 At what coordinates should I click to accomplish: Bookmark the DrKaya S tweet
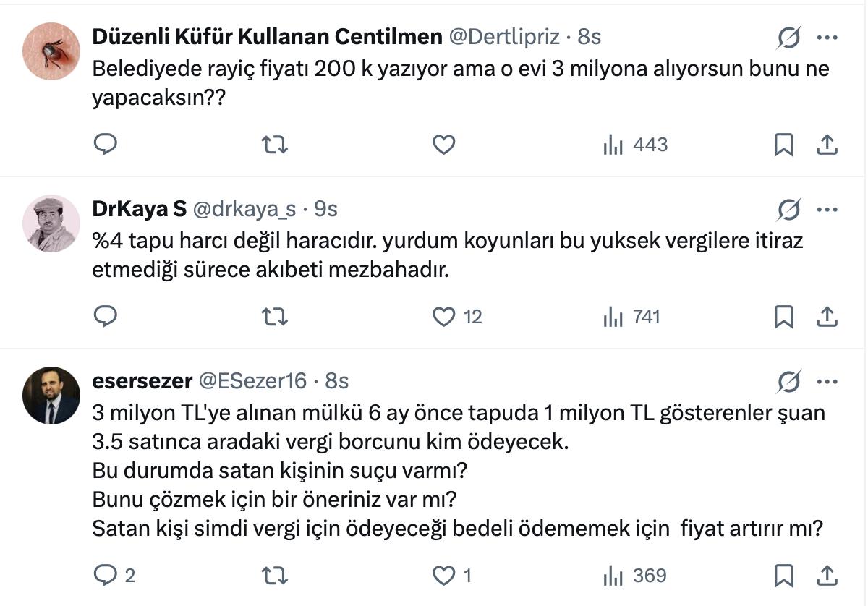pyautogui.click(x=784, y=317)
